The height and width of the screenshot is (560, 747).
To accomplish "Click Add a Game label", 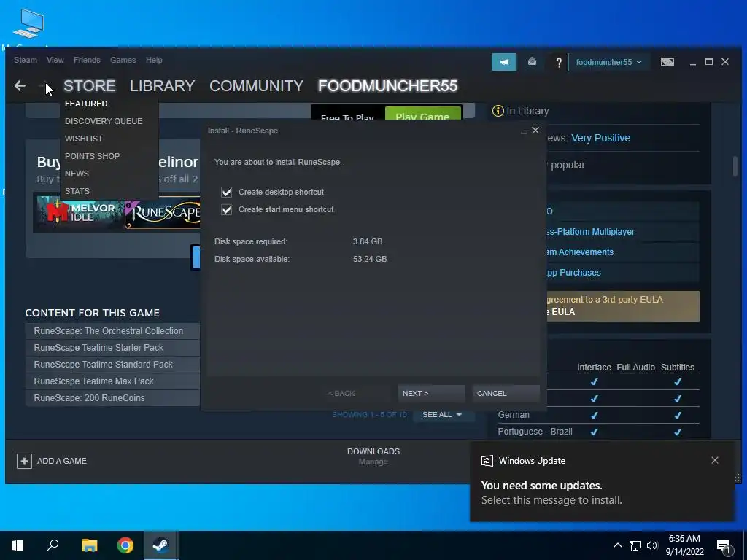I will tap(62, 461).
